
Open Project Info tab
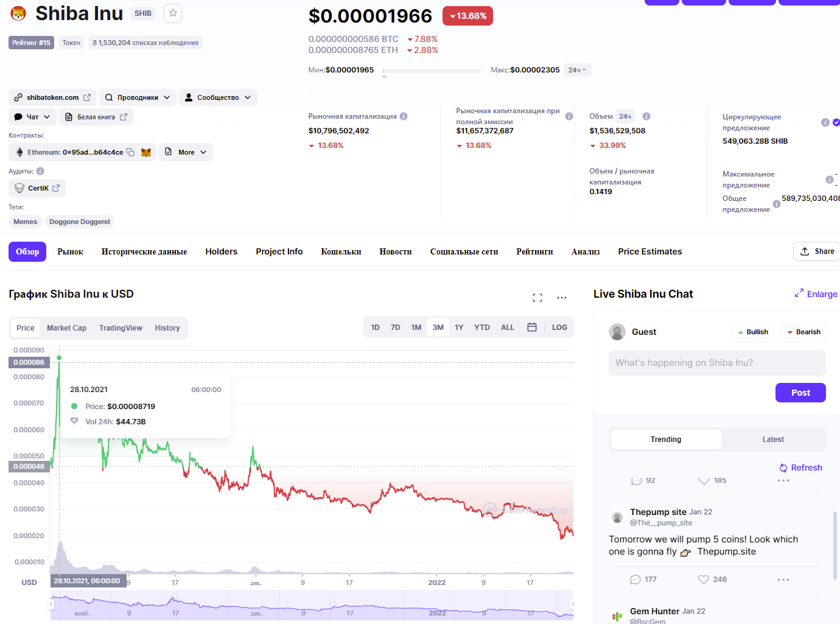pos(279,251)
